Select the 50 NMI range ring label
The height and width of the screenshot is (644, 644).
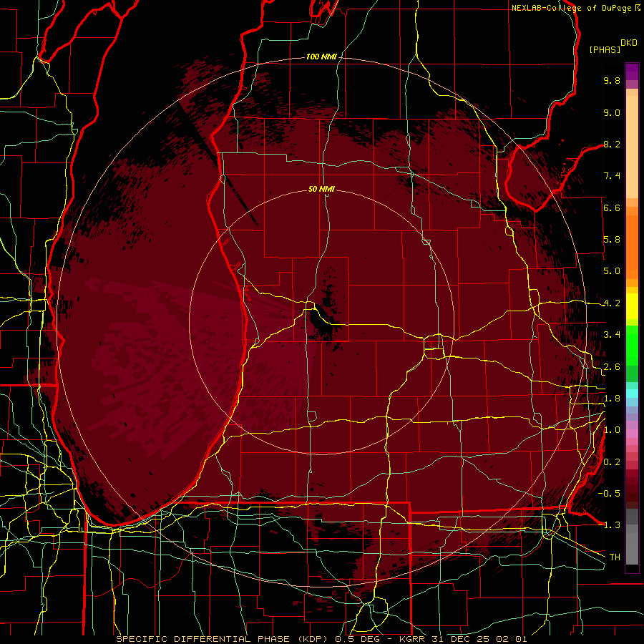(321, 189)
